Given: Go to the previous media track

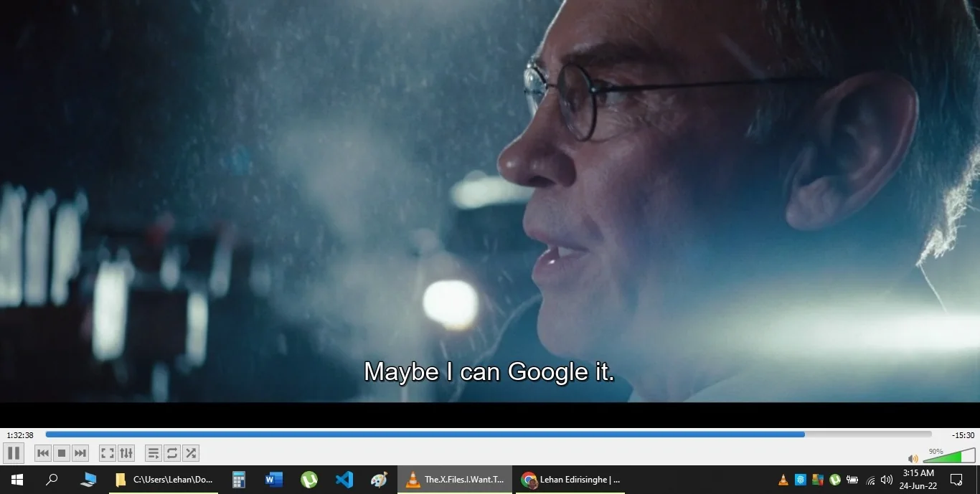Looking at the screenshot, I should click(43, 453).
